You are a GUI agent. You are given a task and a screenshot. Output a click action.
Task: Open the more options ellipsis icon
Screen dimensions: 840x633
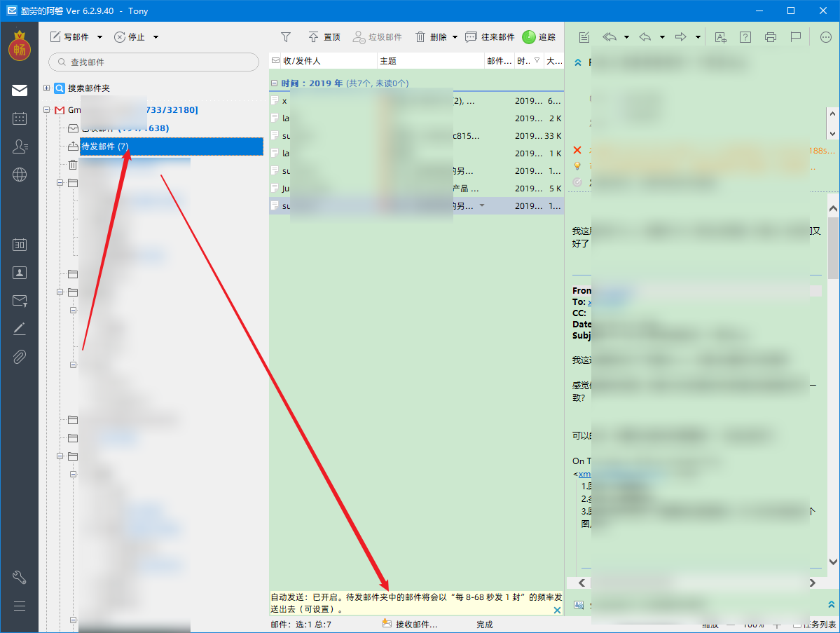pyautogui.click(x=826, y=37)
